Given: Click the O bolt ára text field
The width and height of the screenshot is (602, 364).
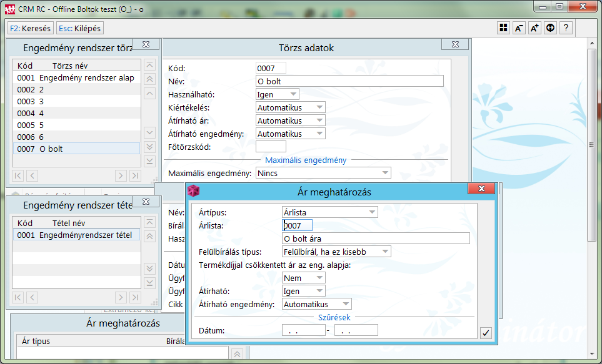Looking at the screenshot, I should pos(376,238).
